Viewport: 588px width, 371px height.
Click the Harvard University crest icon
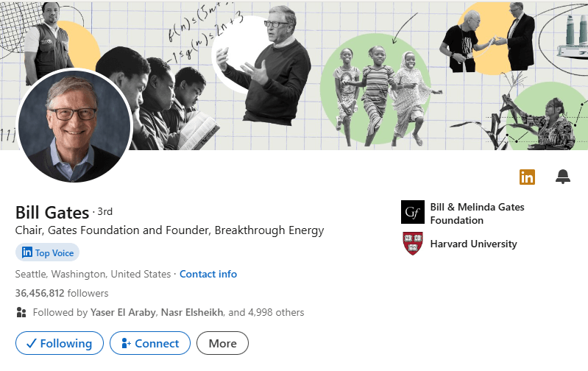(x=412, y=244)
